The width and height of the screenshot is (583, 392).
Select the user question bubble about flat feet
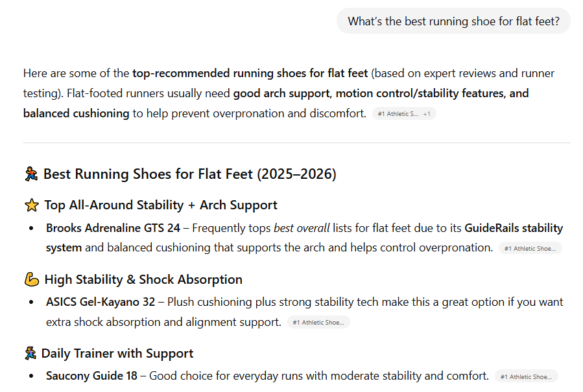453,21
